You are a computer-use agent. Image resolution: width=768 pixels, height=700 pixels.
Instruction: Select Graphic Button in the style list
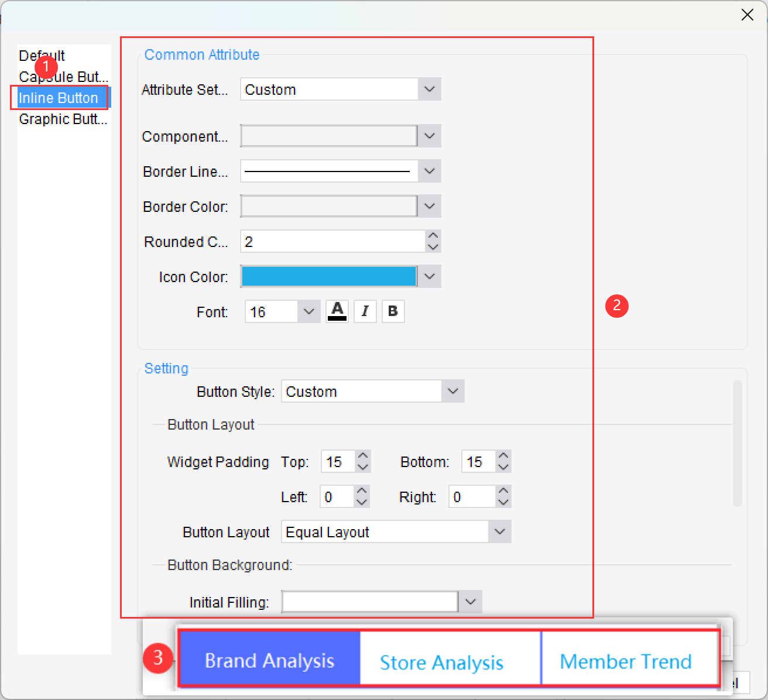63,119
